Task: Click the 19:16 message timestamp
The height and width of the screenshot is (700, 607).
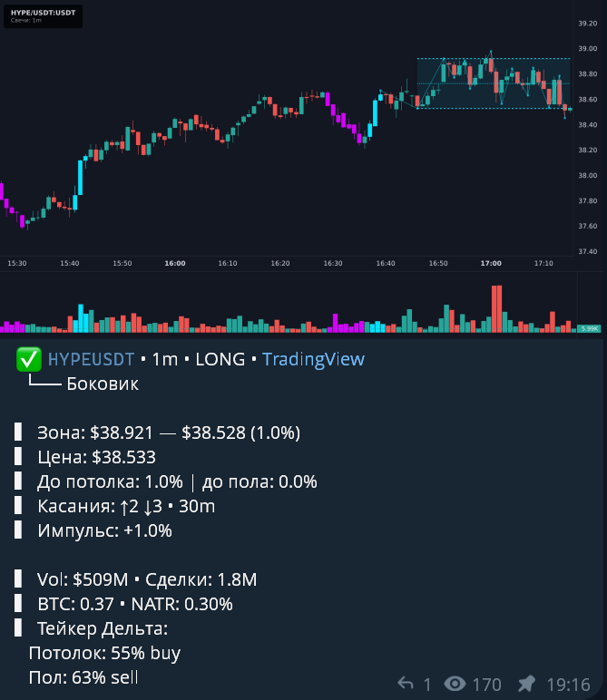Action: (568, 684)
